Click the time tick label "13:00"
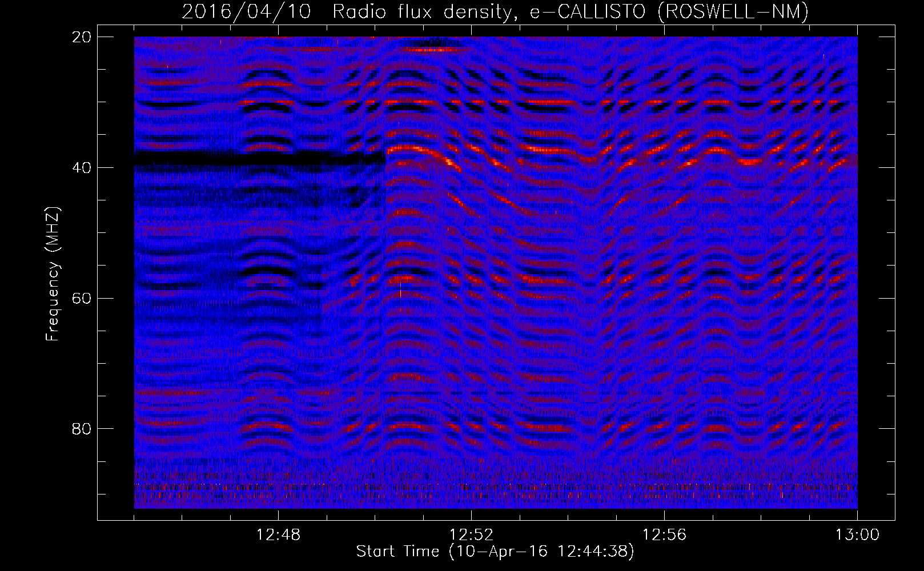924x571 pixels. pos(857,535)
